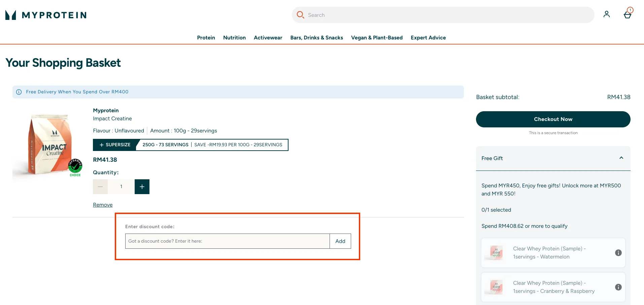Viewport: 644px width, 305px height.
Task: Click the discount code input field
Action: click(x=228, y=241)
